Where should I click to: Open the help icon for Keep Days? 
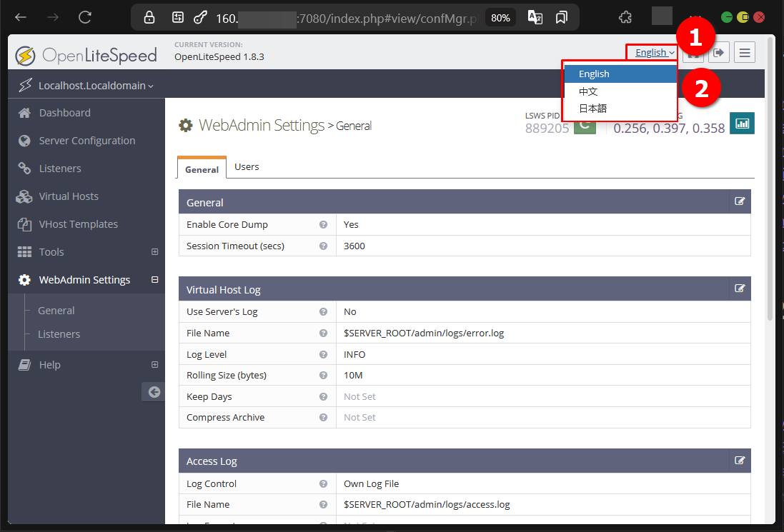(x=324, y=396)
